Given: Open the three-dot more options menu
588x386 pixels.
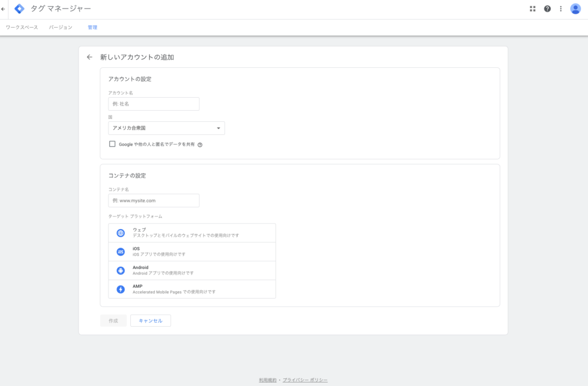Looking at the screenshot, I should (561, 9).
